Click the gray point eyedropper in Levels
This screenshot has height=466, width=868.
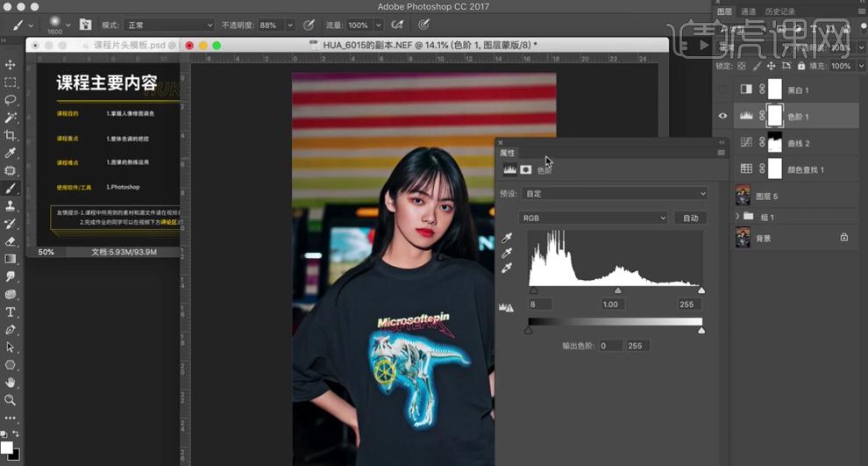pyautogui.click(x=507, y=254)
